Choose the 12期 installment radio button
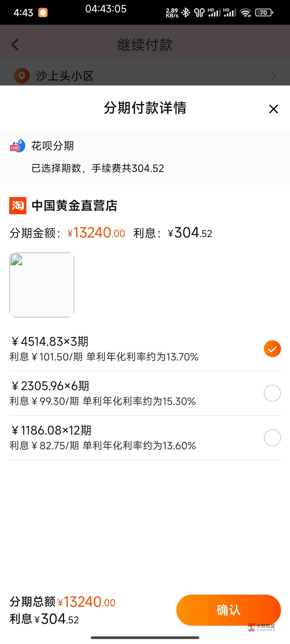290x644 pixels. click(272, 437)
